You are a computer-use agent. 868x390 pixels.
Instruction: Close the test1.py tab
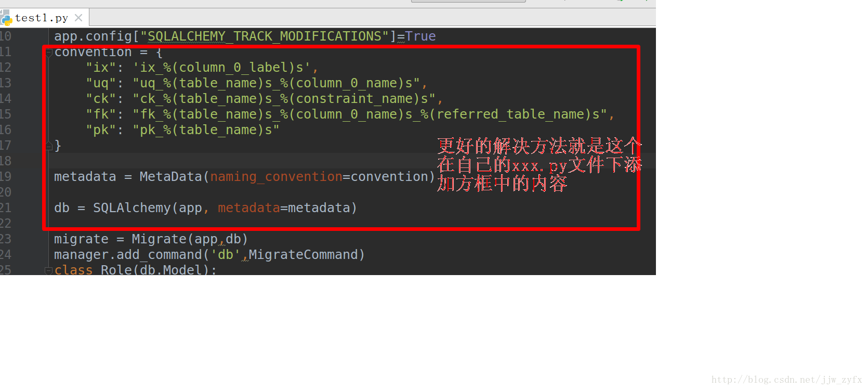78,18
